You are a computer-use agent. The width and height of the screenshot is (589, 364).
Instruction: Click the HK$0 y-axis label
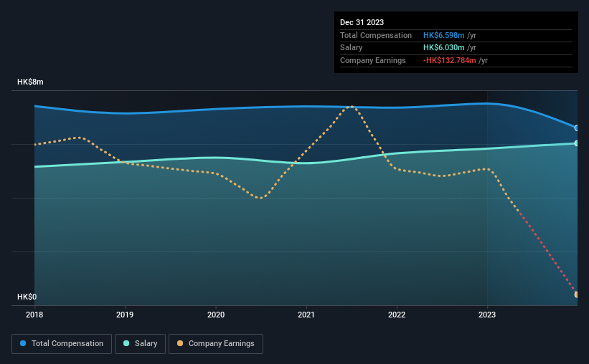(27, 297)
